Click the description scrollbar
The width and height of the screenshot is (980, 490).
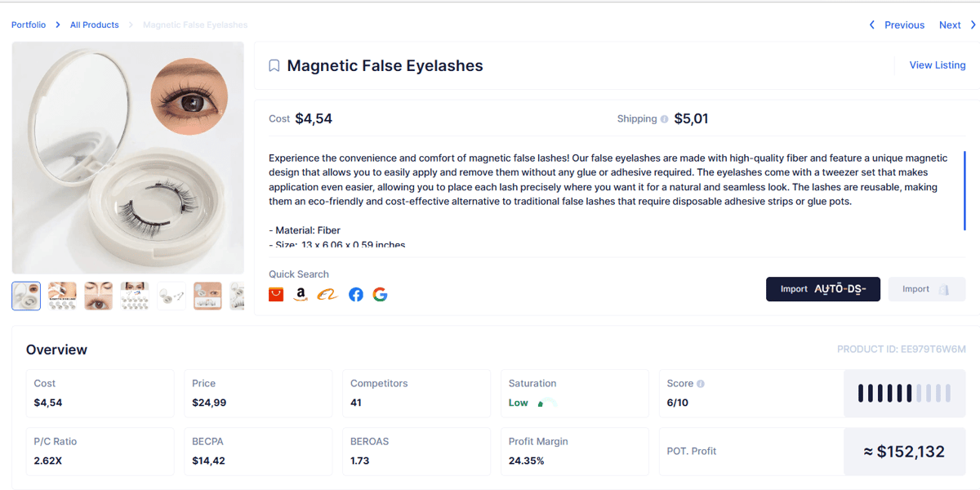click(x=964, y=190)
